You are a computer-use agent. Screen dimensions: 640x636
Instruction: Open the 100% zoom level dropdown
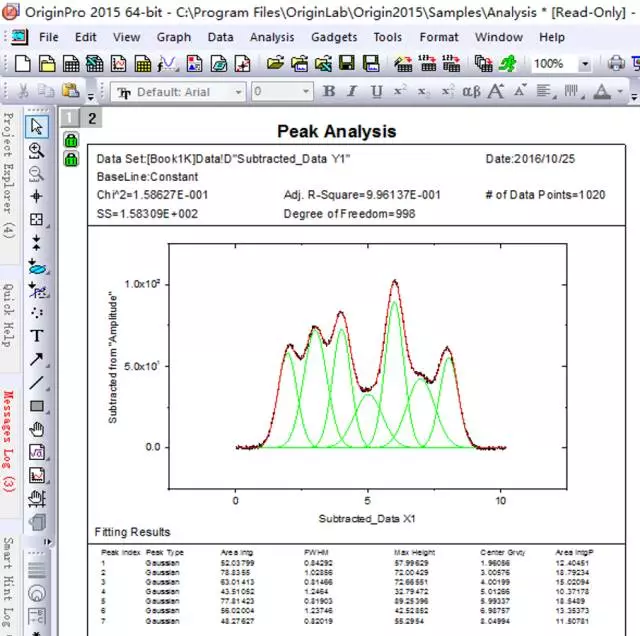585,64
